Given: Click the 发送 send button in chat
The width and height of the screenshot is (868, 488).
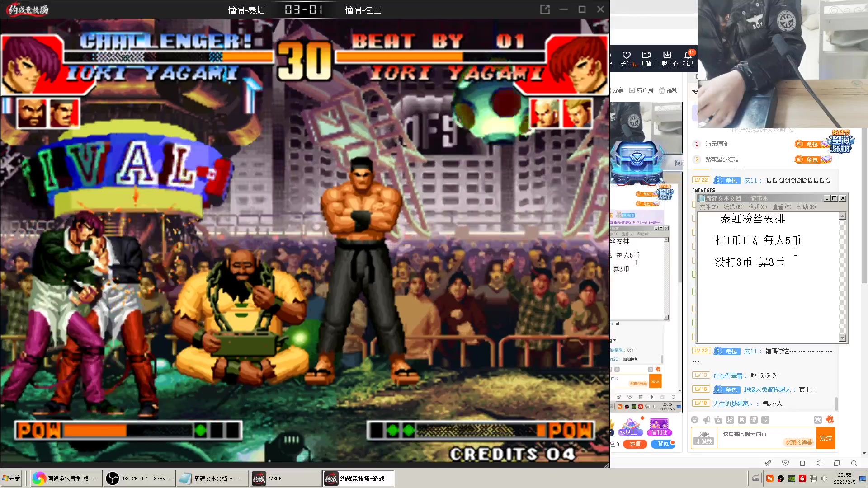Looking at the screenshot, I should click(x=826, y=438).
